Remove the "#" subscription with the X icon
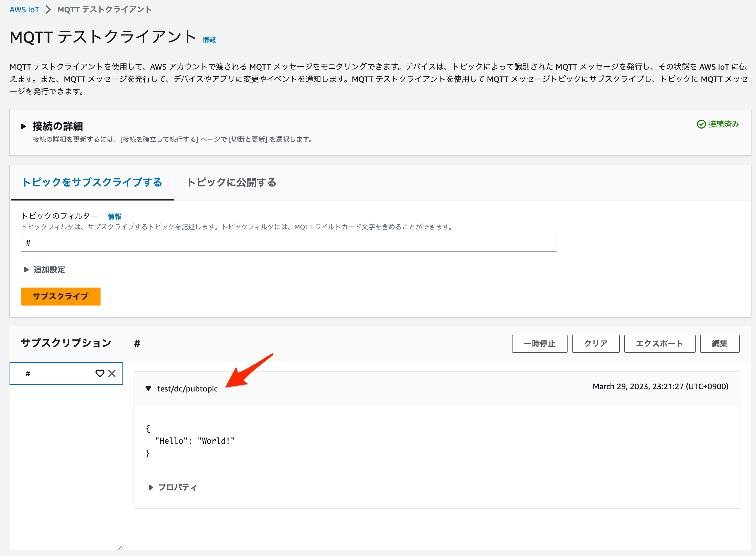Viewport: 756px width, 556px height. click(x=111, y=373)
